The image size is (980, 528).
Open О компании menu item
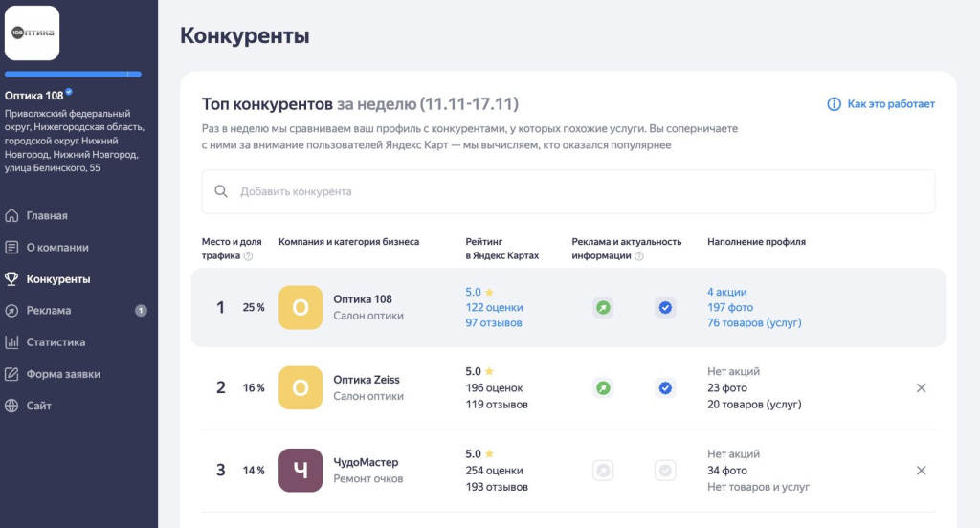[x=57, y=248]
